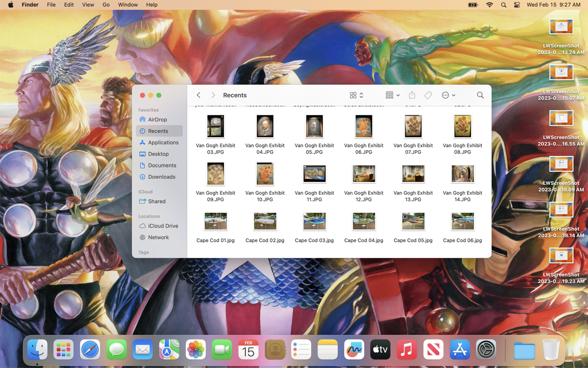Open the File menu
The image size is (588, 368).
pos(51,4)
